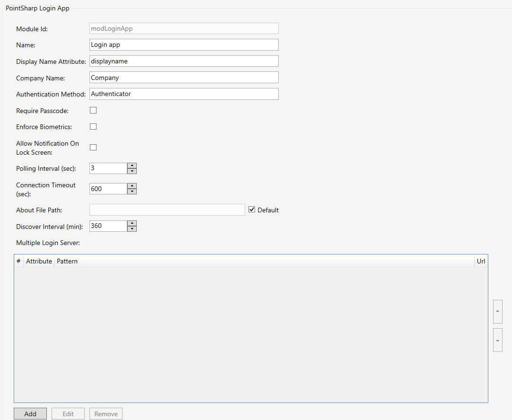512x420 pixels.
Task: Click the Add button
Action: click(30, 413)
